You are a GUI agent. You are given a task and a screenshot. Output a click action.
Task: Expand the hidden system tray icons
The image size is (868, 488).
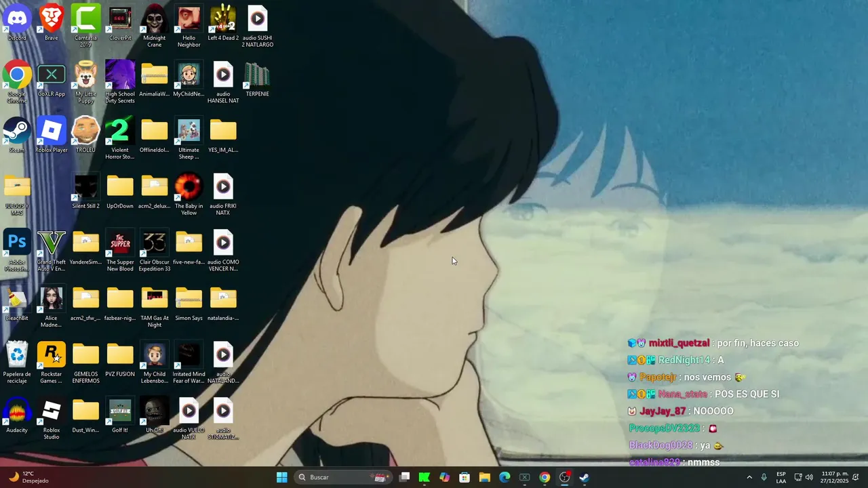tap(749, 477)
